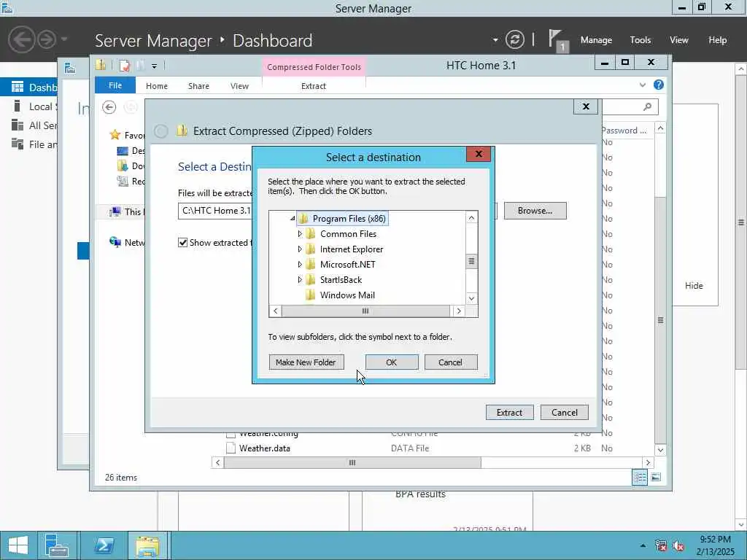Select Dashboard icon in Server Manager sidebar

18,87
